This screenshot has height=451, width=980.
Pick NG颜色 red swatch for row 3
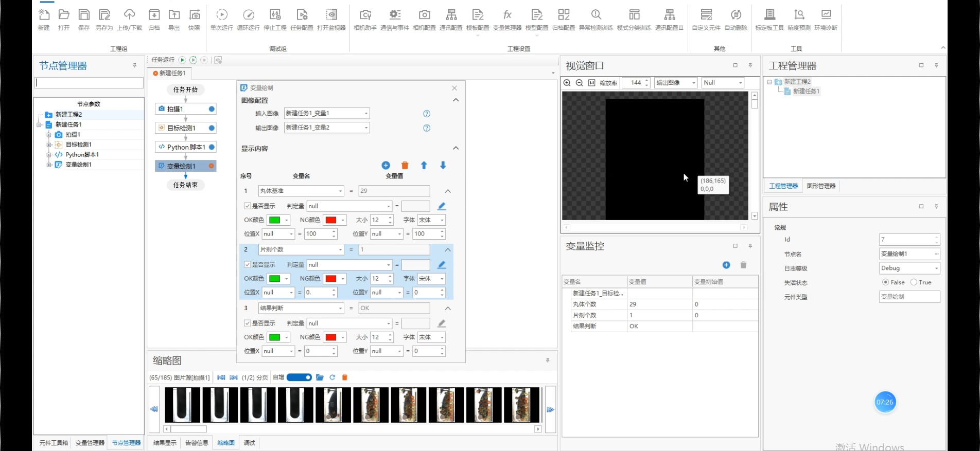331,337
